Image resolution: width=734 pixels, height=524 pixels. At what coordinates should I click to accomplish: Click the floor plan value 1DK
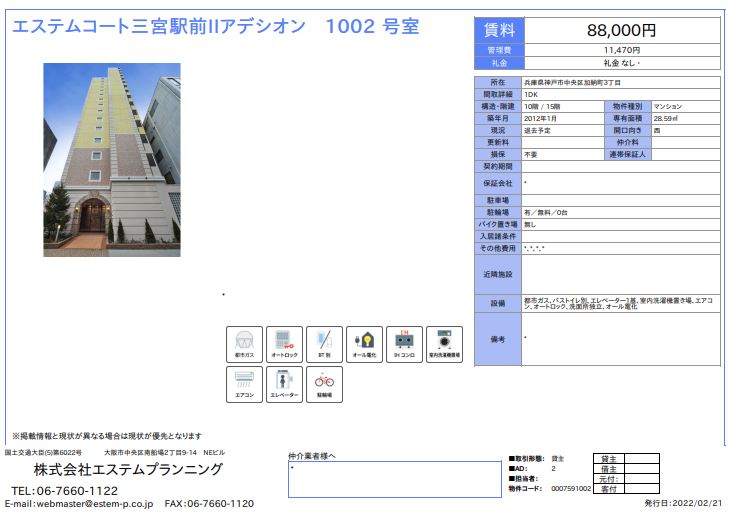pyautogui.click(x=531, y=95)
